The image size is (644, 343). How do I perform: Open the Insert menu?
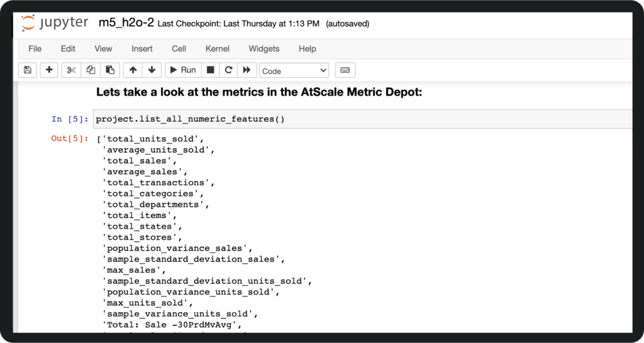[142, 48]
